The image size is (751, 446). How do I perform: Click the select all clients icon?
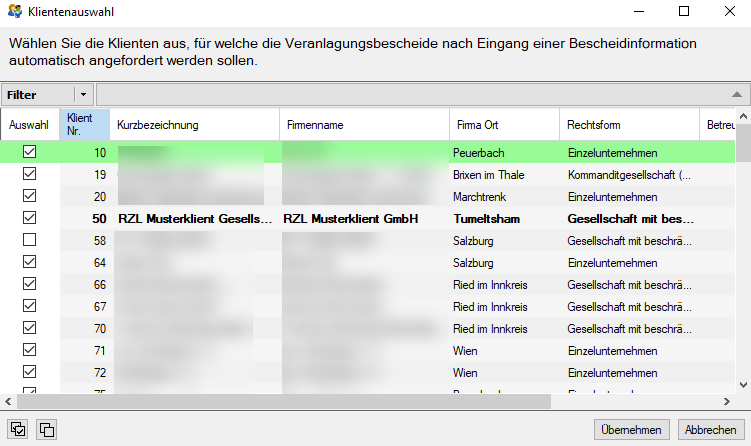(x=18, y=430)
